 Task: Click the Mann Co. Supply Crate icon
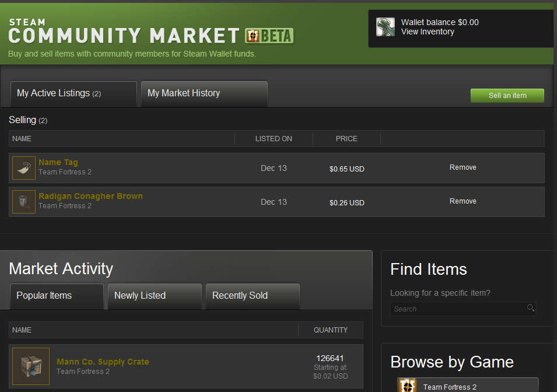coord(31,366)
